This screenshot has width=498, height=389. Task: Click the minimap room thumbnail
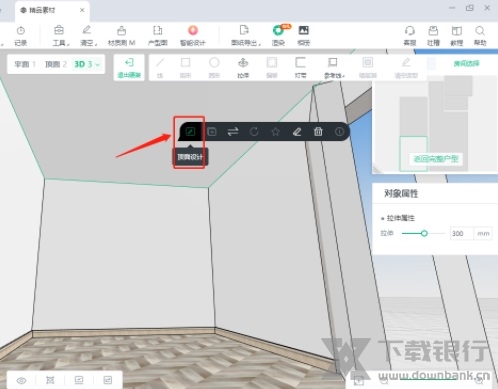(x=413, y=154)
